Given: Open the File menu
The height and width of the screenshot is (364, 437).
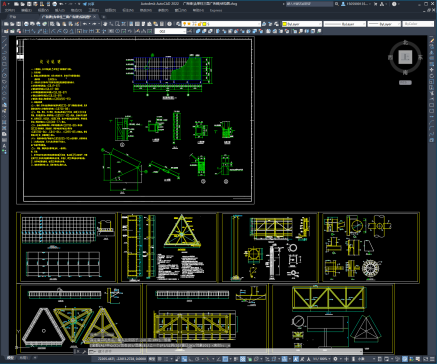Looking at the screenshot, I should click(x=9, y=10).
